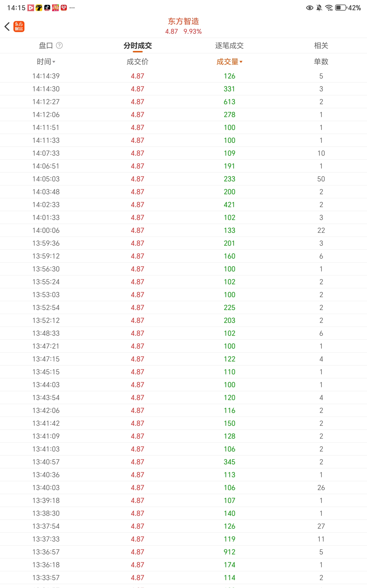367x588 pixels.
Task: Switch to the 逐笔成交 tab
Action: click(229, 45)
